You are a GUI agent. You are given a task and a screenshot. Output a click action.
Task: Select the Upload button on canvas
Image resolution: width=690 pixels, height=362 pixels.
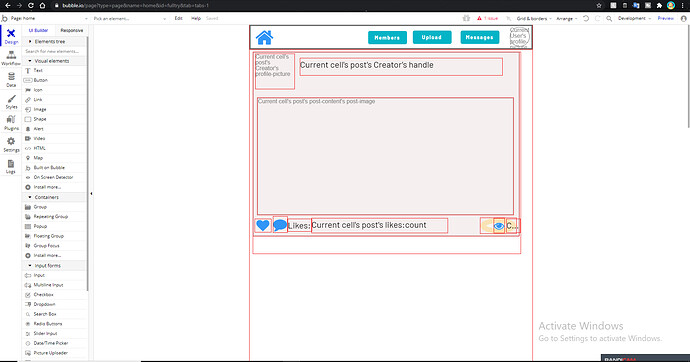432,37
